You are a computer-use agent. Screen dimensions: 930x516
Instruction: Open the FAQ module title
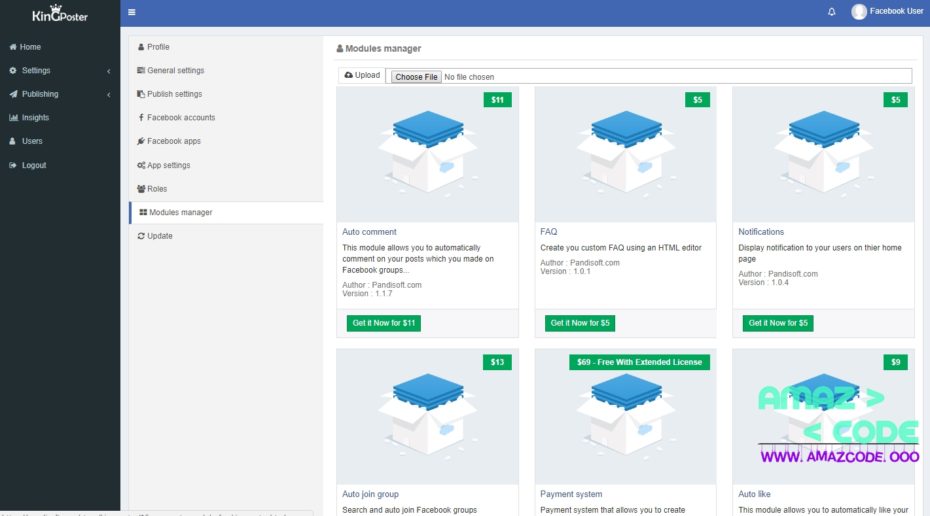point(549,232)
